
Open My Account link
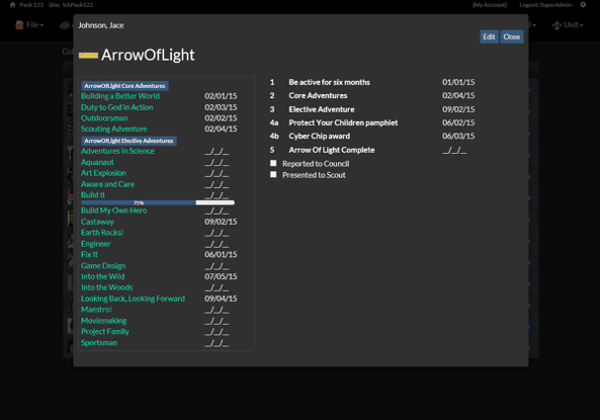click(x=489, y=5)
